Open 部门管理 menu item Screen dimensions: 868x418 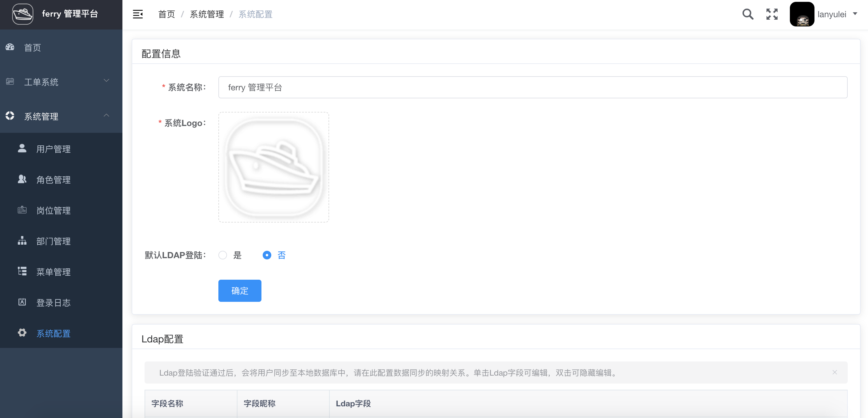click(x=61, y=241)
